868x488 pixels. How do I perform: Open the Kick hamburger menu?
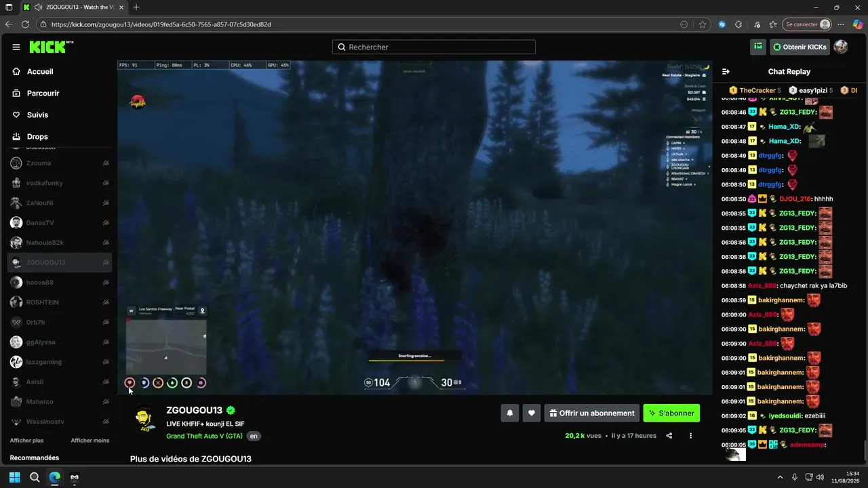click(16, 47)
